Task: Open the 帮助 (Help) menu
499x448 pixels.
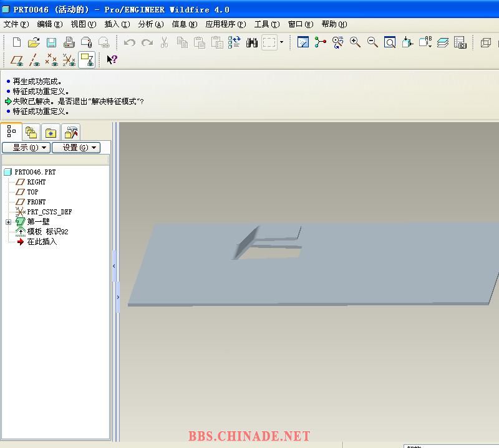Action: (334, 24)
